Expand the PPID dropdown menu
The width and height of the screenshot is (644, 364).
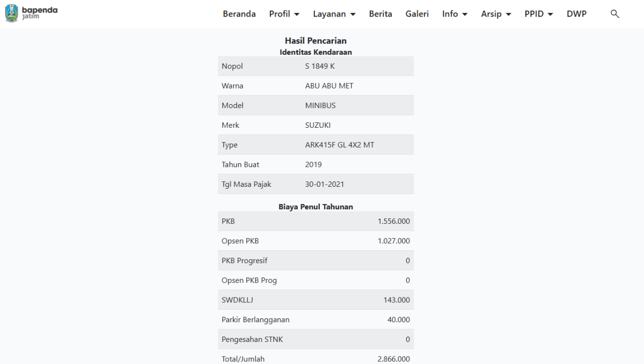(539, 14)
